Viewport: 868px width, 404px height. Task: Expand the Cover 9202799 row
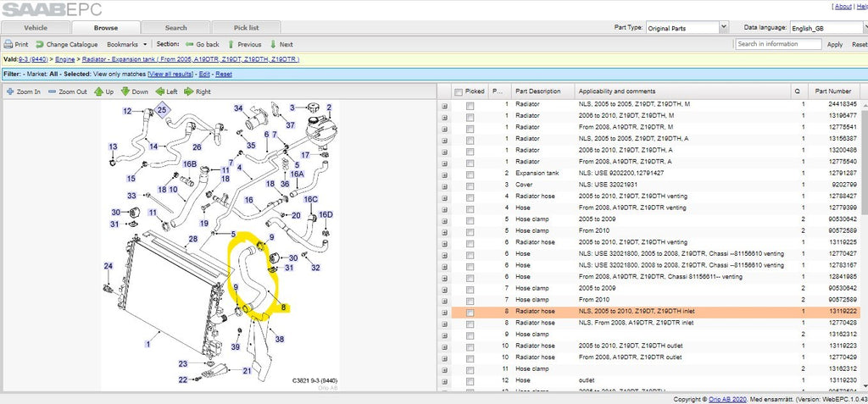(444, 186)
